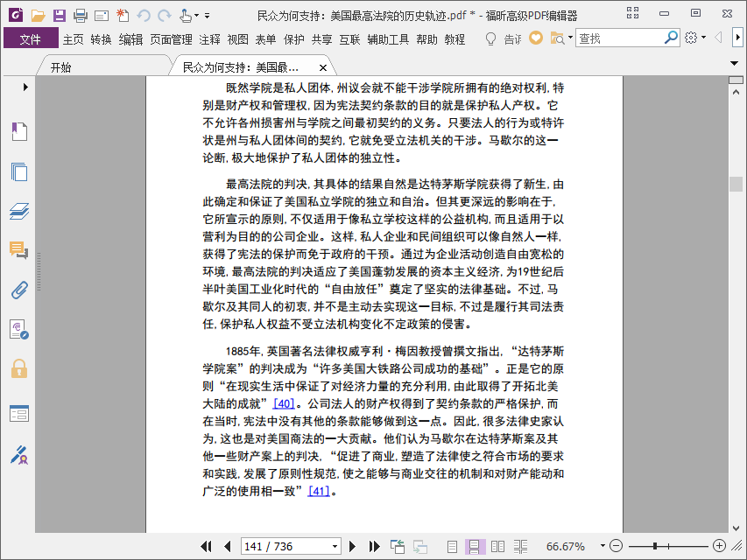Image resolution: width=747 pixels, height=560 pixels.
Task: Click the previous view icon in the status bar
Action: click(398, 546)
